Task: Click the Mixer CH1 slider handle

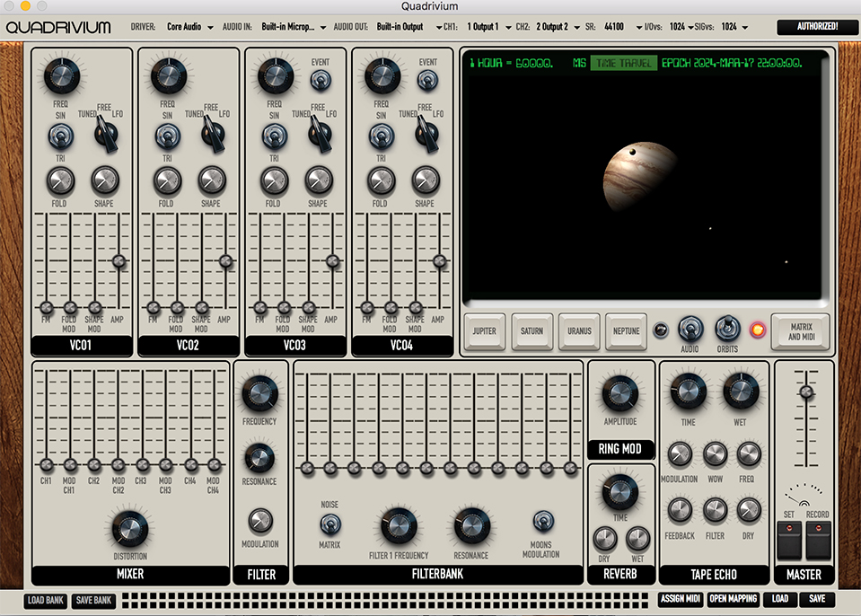Action: (x=46, y=465)
